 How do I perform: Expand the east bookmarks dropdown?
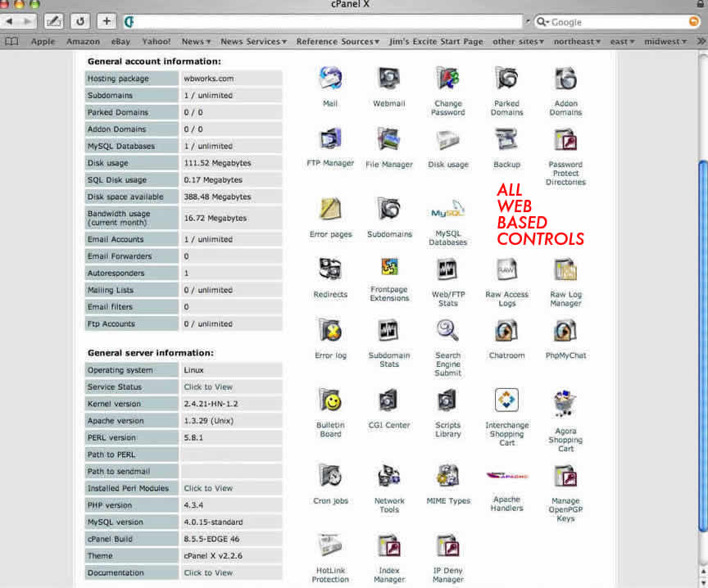click(622, 42)
